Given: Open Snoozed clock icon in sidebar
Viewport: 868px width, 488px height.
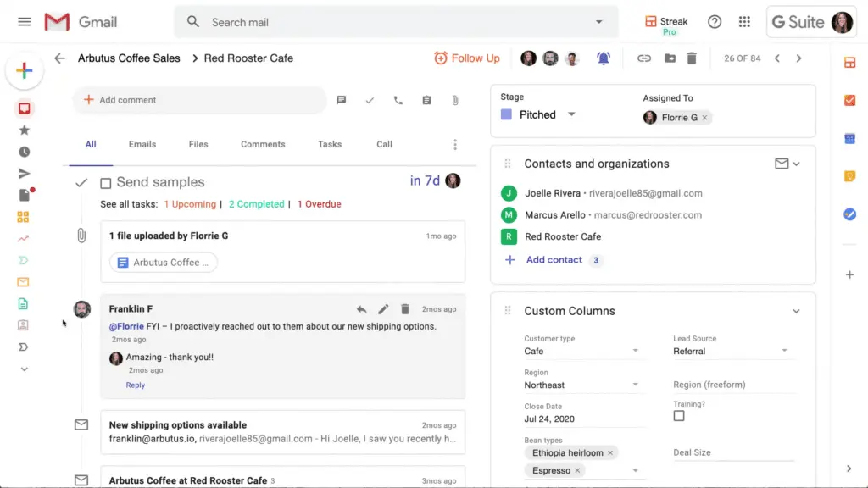Looking at the screenshot, I should pos(24,152).
